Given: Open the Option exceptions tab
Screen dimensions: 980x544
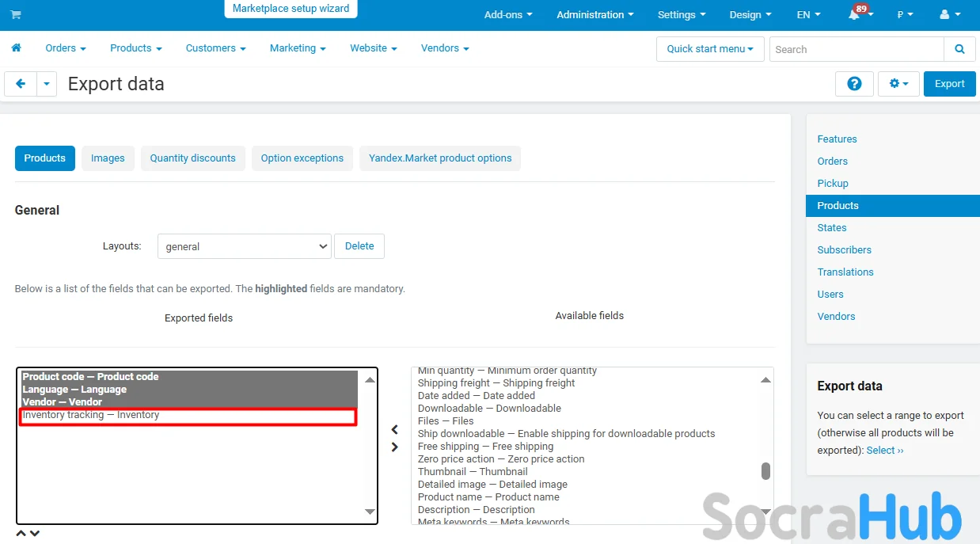Looking at the screenshot, I should (302, 158).
